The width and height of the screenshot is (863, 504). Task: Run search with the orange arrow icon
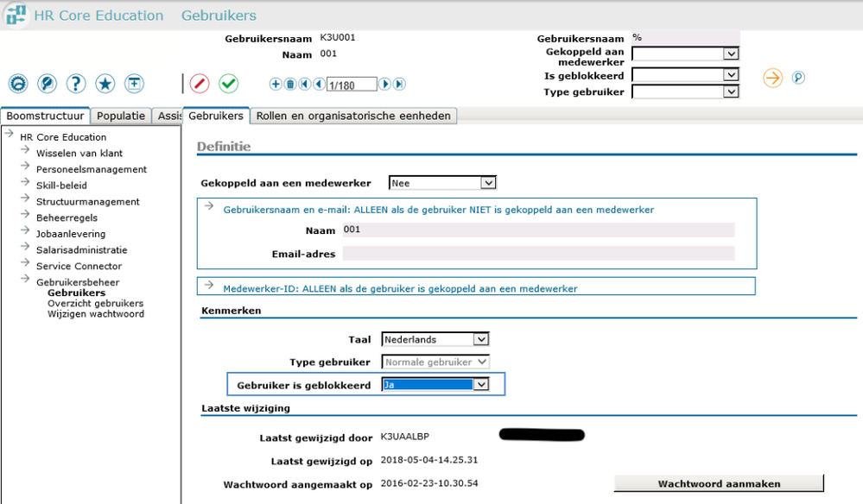[773, 78]
